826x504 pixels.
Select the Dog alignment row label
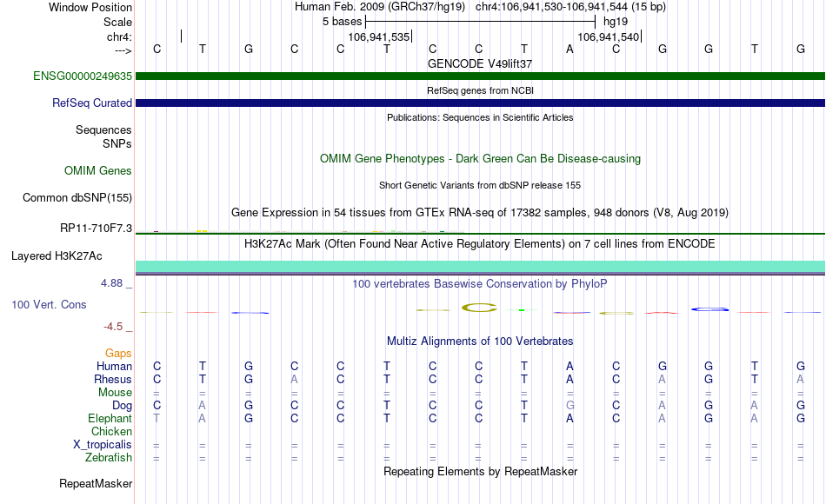click(x=122, y=406)
